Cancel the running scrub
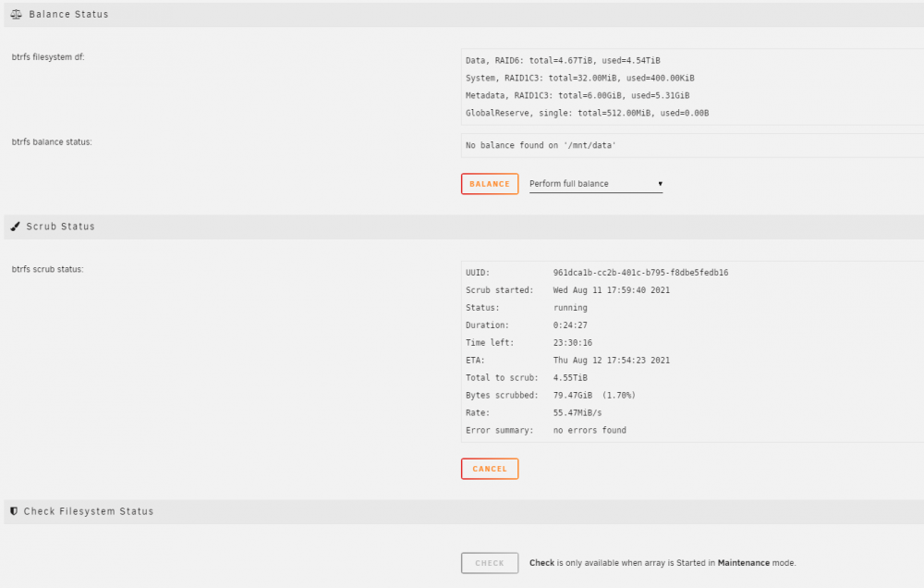 pyautogui.click(x=490, y=469)
